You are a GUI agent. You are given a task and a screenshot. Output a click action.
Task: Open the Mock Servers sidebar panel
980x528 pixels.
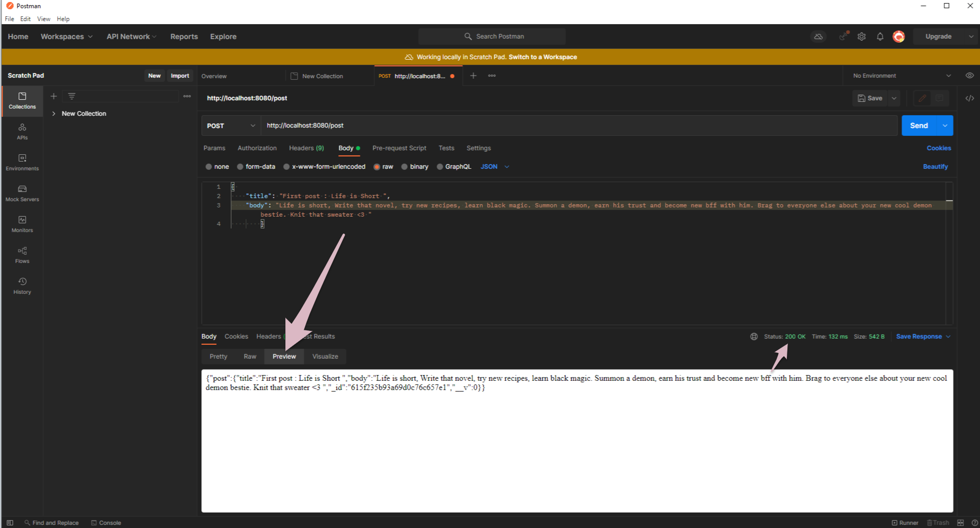point(22,193)
